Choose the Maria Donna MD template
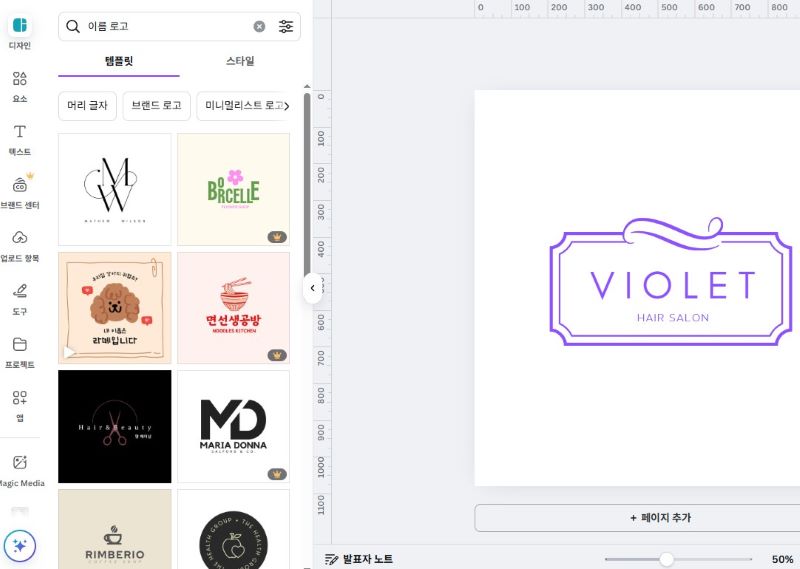Screen dimensions: 800x569 (233, 427)
